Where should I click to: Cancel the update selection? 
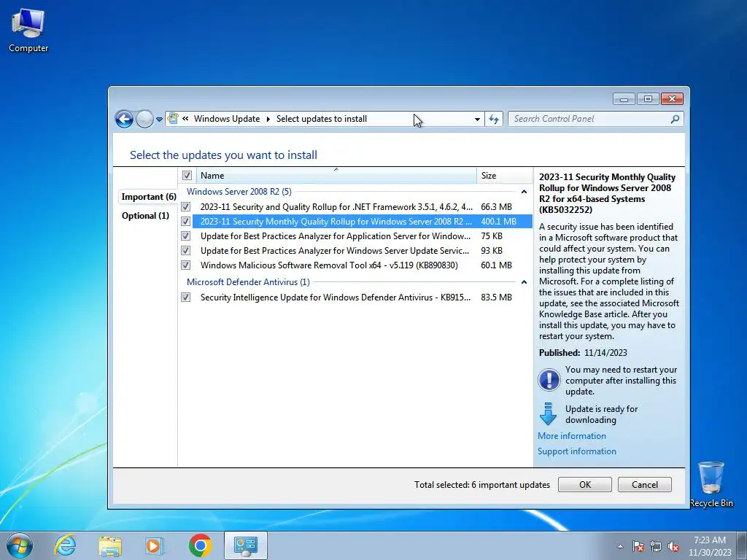coord(645,484)
